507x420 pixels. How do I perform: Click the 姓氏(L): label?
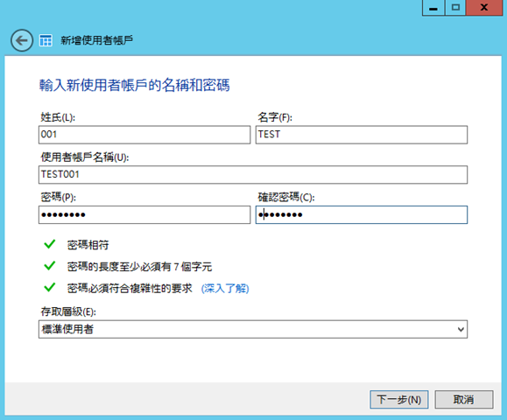(58, 117)
